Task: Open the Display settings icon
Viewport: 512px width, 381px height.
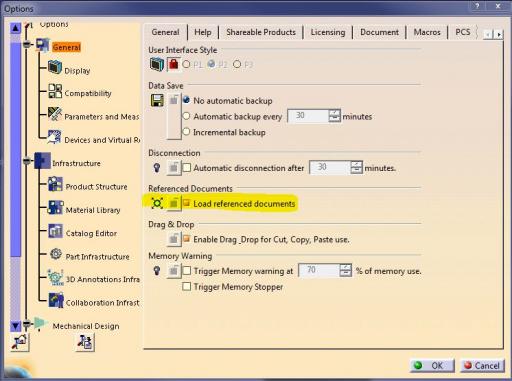Action: (55, 67)
